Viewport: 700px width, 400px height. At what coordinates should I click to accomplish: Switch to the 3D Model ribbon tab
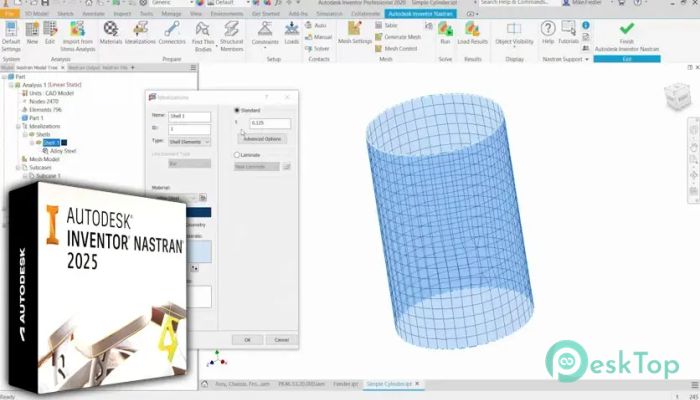pyautogui.click(x=37, y=14)
